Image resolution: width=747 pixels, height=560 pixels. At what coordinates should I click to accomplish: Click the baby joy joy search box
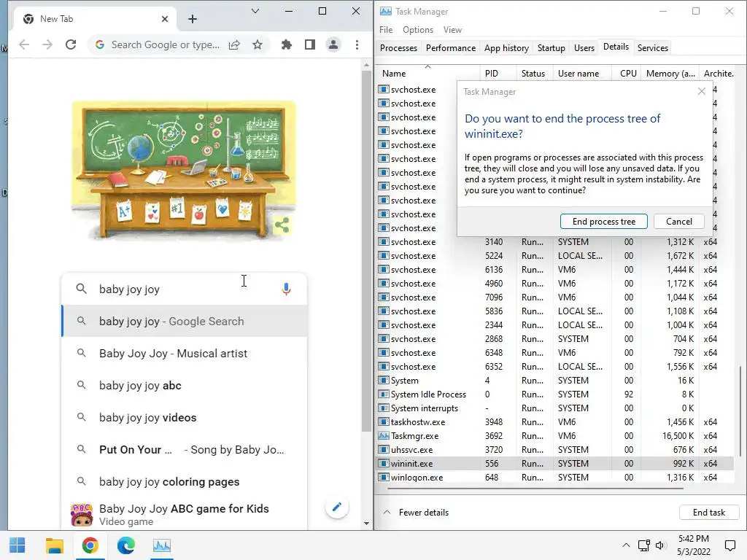pyautogui.click(x=183, y=289)
